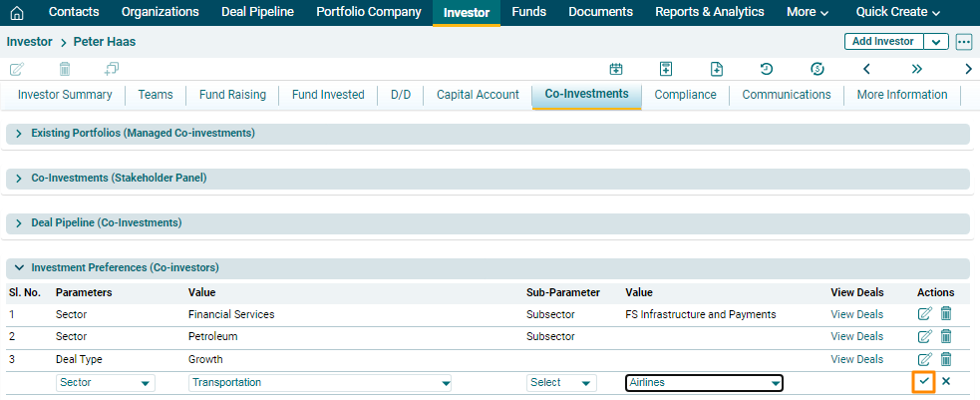Cancel the new preference row
The height and width of the screenshot is (400, 980).
point(946,382)
